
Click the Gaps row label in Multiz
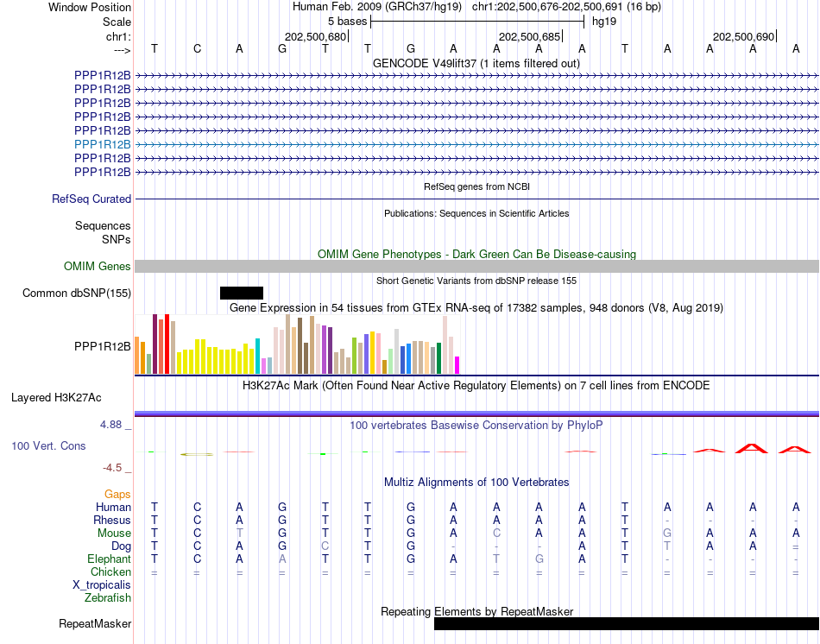tap(117, 495)
